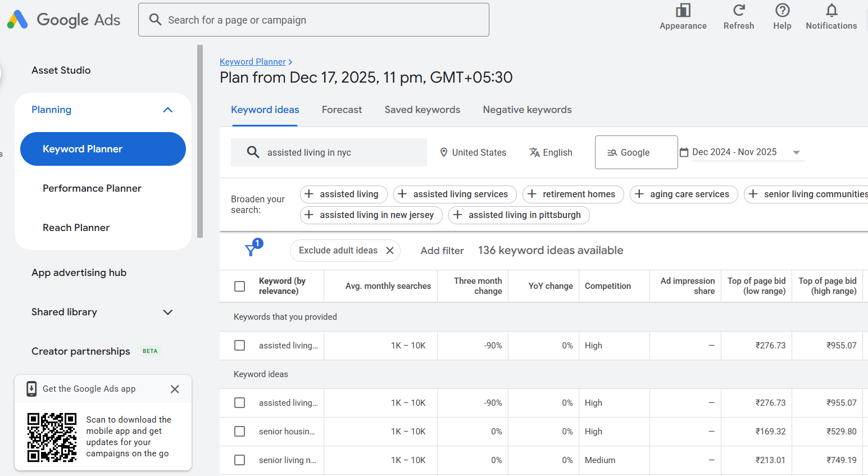The image size is (868, 476).
Task: Open the Help icon
Action: 782,10
